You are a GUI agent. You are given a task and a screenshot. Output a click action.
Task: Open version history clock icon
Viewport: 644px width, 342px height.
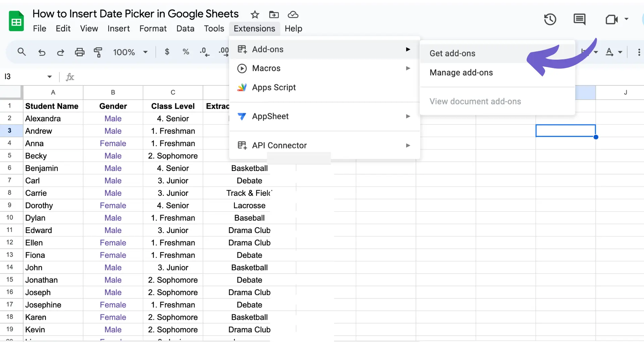[x=550, y=19]
